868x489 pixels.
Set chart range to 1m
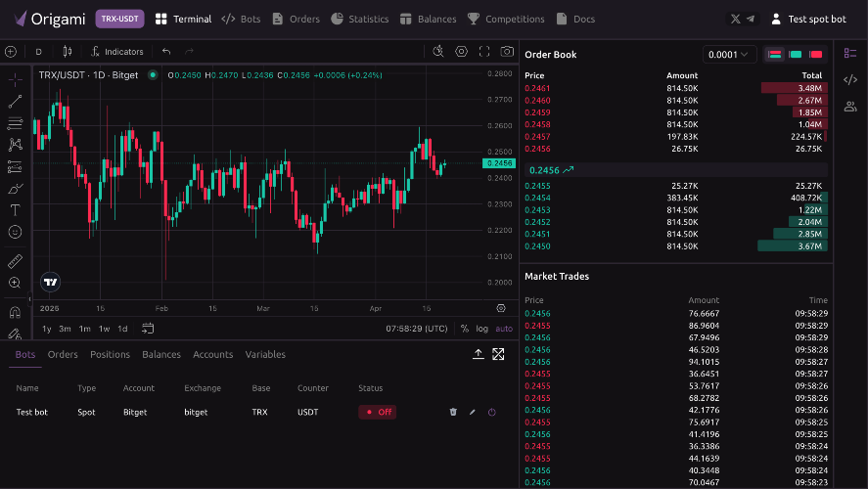[x=85, y=329]
